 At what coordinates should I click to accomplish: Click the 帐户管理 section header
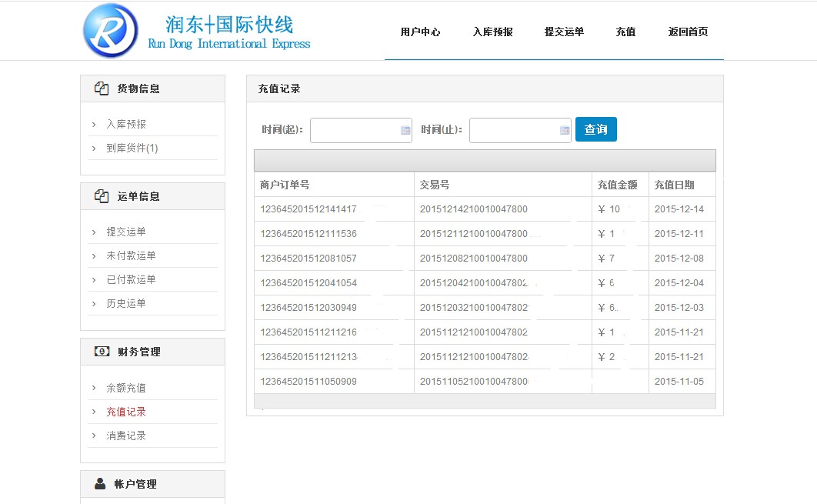152,484
